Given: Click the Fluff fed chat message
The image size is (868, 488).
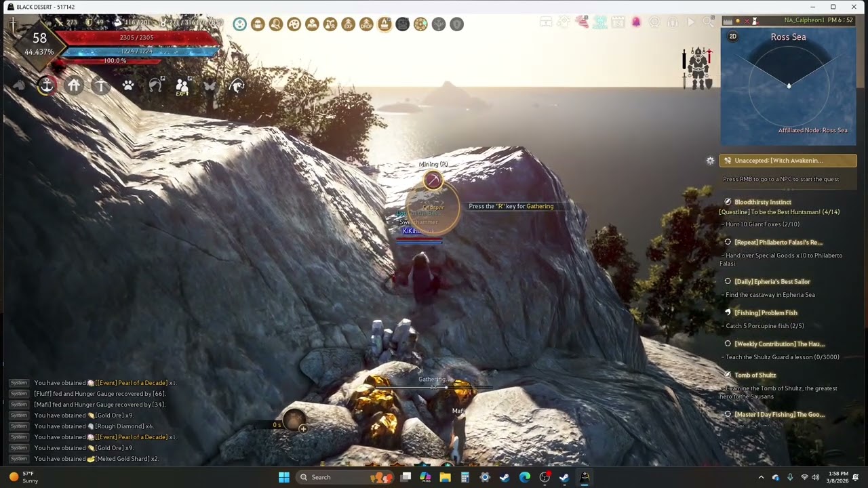Looking at the screenshot, I should [100, 394].
